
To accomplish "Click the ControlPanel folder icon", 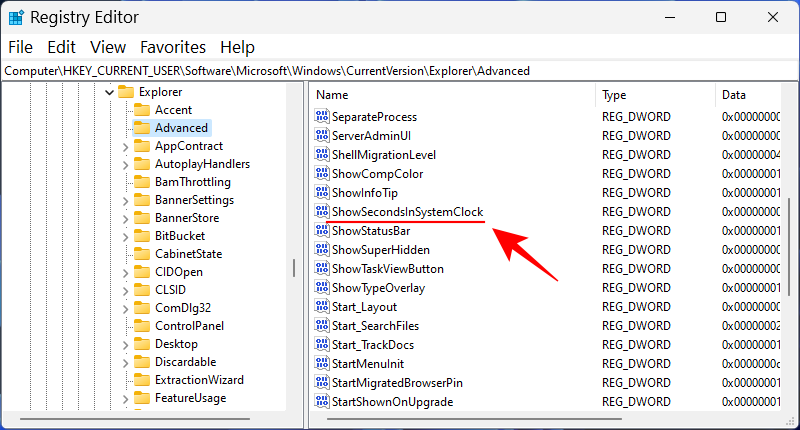I will coord(141,325).
